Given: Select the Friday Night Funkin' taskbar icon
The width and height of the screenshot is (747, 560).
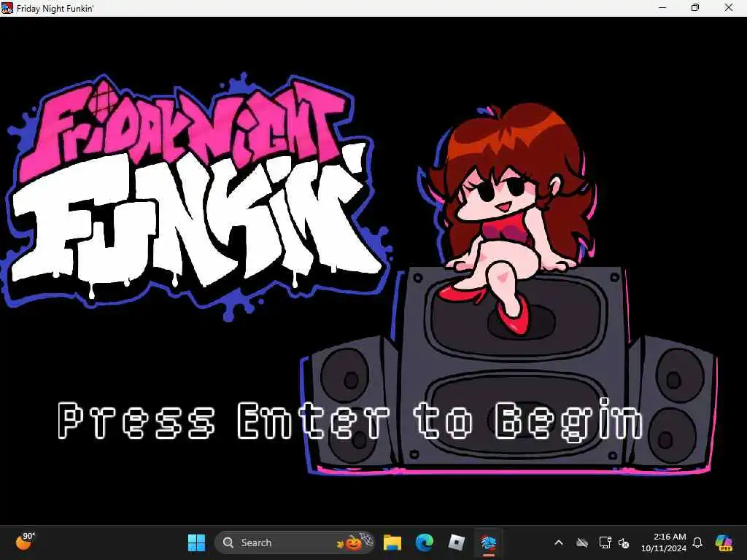Looking at the screenshot, I should click(x=488, y=542).
